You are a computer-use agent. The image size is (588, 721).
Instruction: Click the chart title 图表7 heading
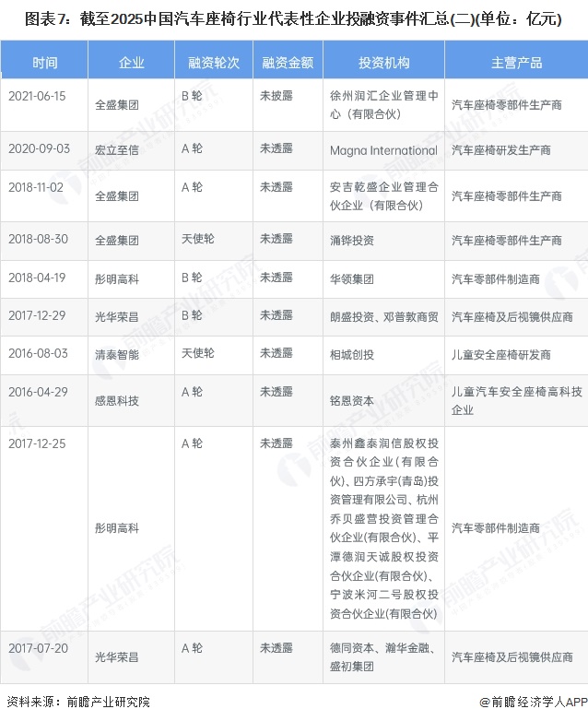[x=293, y=18]
